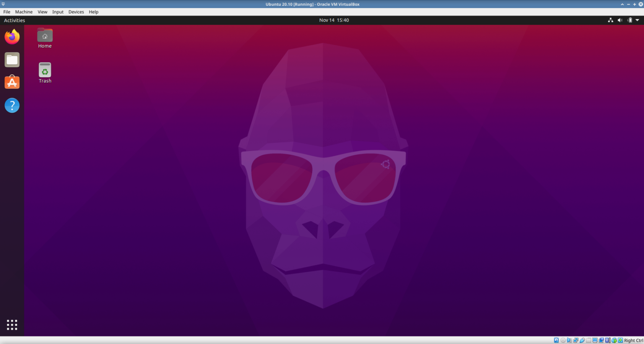Open the VirtualBox Devices menu
This screenshot has height=344, width=644.
[x=76, y=12]
